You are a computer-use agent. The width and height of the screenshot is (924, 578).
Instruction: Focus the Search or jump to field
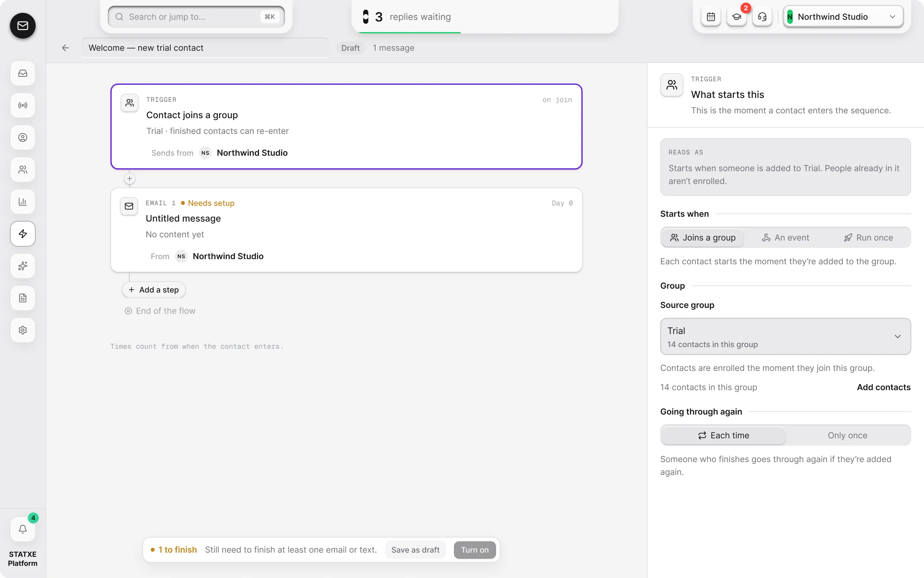point(196,17)
